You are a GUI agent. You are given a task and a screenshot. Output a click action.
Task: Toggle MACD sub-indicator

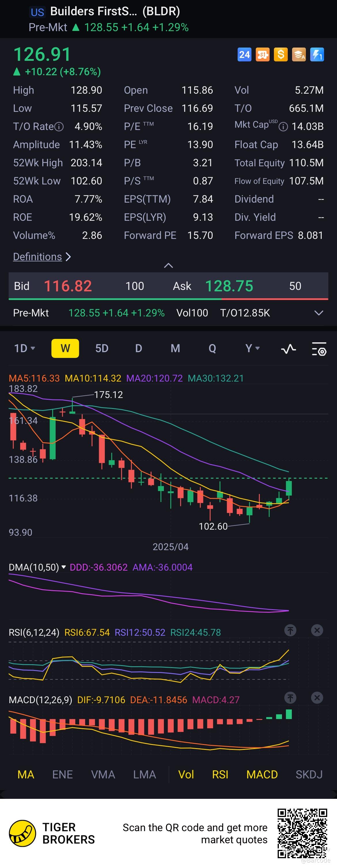(x=262, y=774)
